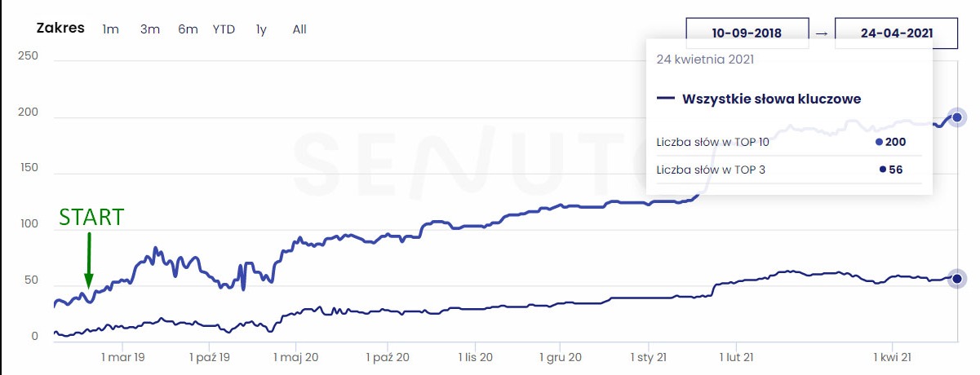Click the green START arrow
This screenshot has height=375, width=980.
89,259
